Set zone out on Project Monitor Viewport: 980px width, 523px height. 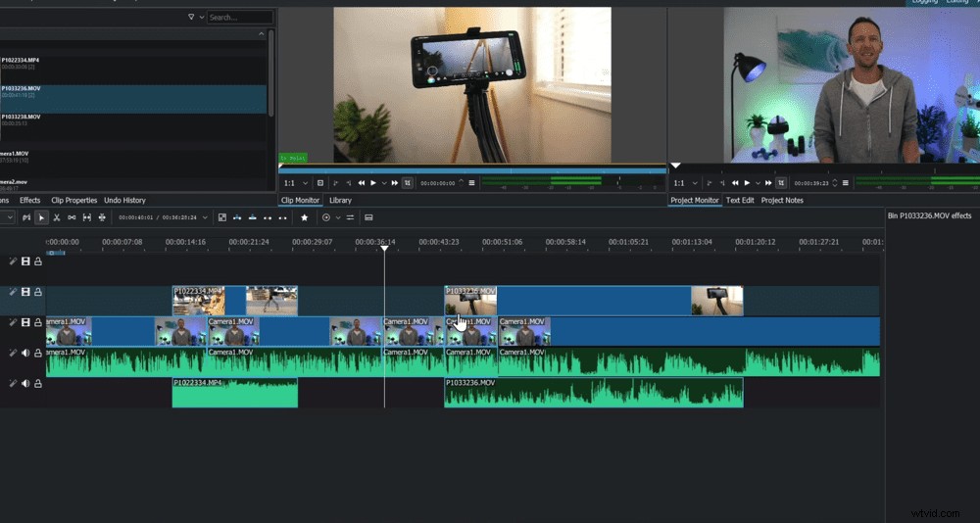click(x=722, y=183)
